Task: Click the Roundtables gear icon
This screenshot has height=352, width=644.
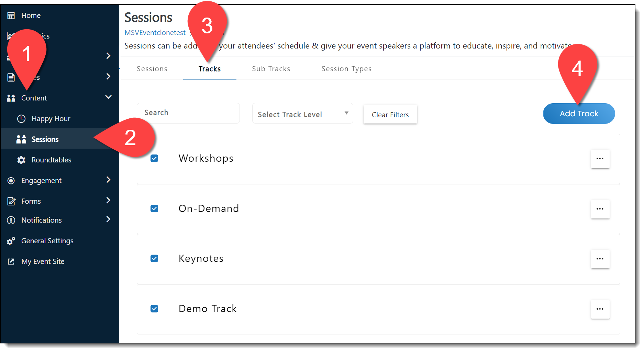Action: pyautogui.click(x=21, y=160)
